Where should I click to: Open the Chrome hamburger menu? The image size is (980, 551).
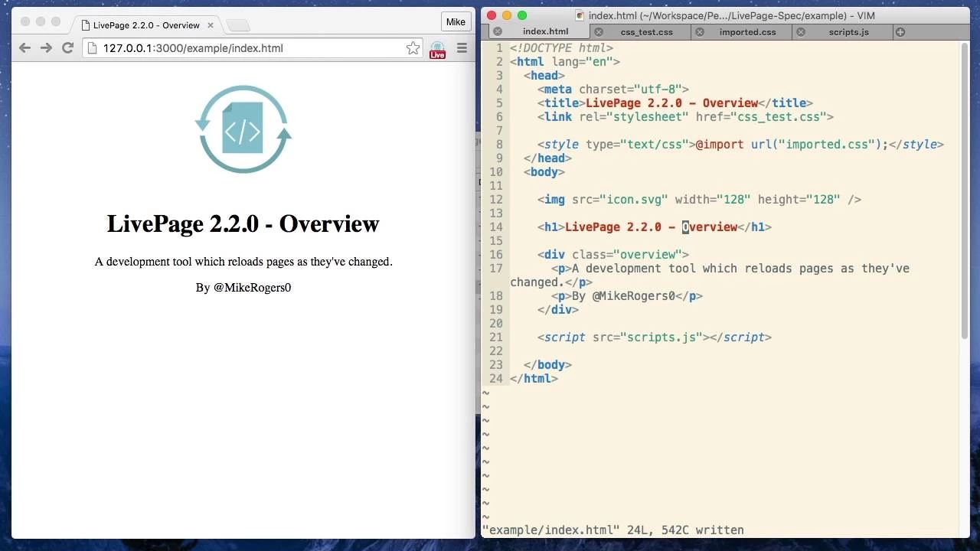click(462, 48)
